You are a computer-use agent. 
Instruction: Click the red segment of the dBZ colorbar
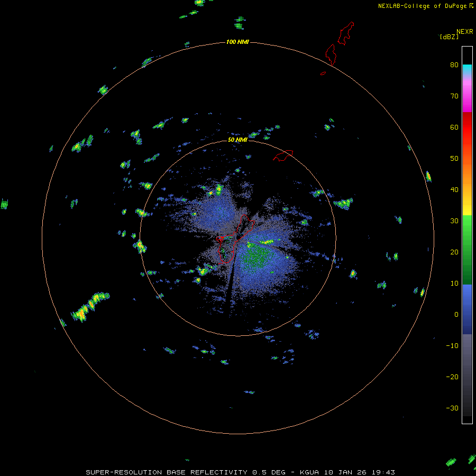click(467, 127)
